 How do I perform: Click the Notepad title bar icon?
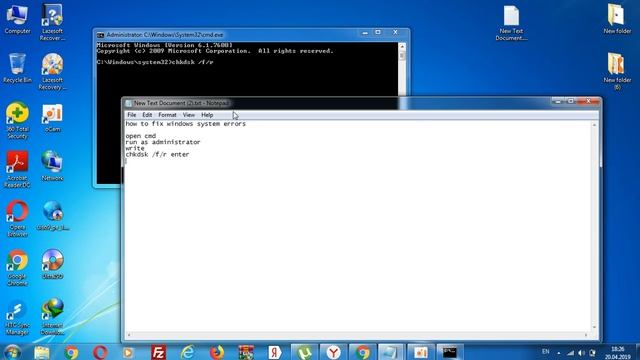(x=129, y=103)
